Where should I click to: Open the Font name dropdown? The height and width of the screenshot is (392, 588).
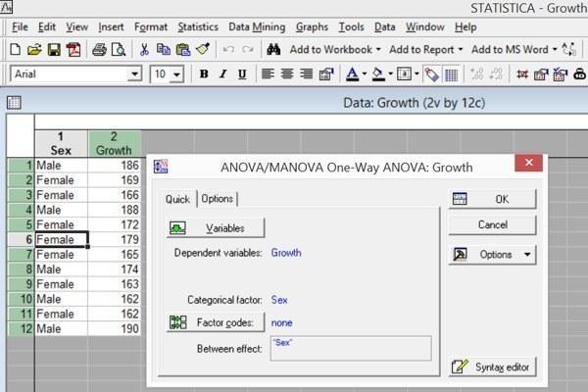[134, 74]
